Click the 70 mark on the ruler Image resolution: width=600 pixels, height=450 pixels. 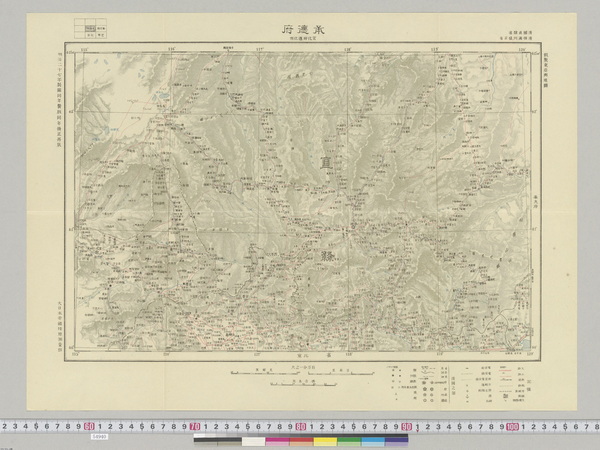click(196, 424)
